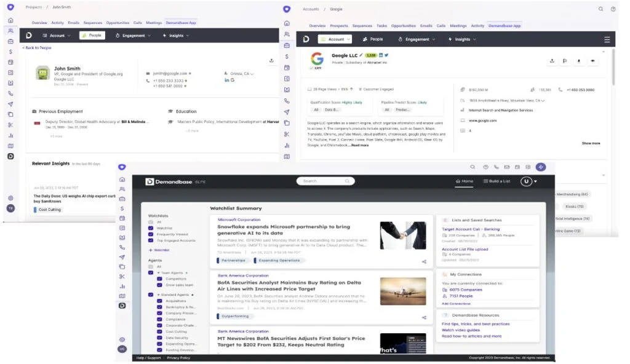Open Build a List in Elite window

point(496,181)
